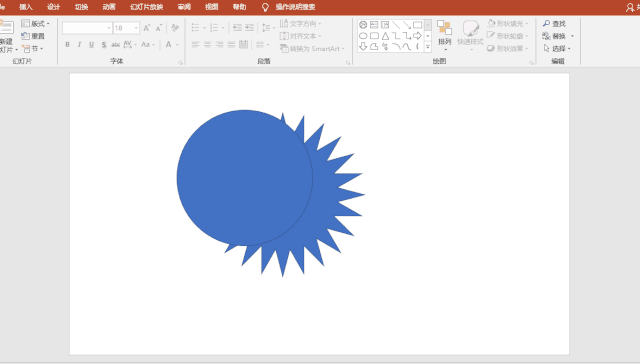This screenshot has height=364, width=640.
Task: Toggle align text left
Action: (x=196, y=44)
